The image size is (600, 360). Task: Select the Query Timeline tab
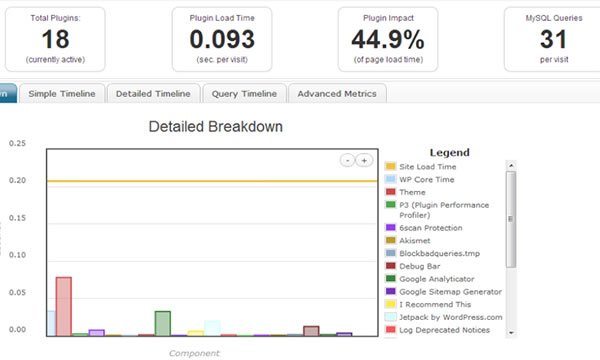244,93
